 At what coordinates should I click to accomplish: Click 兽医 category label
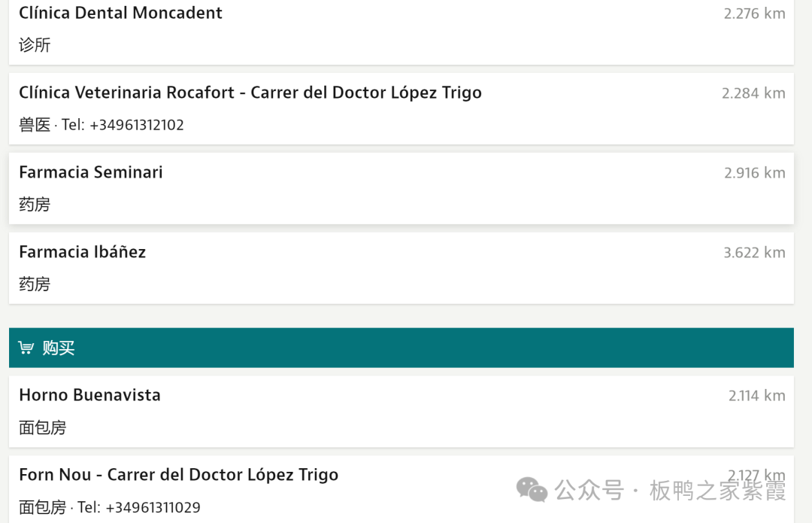point(35,125)
